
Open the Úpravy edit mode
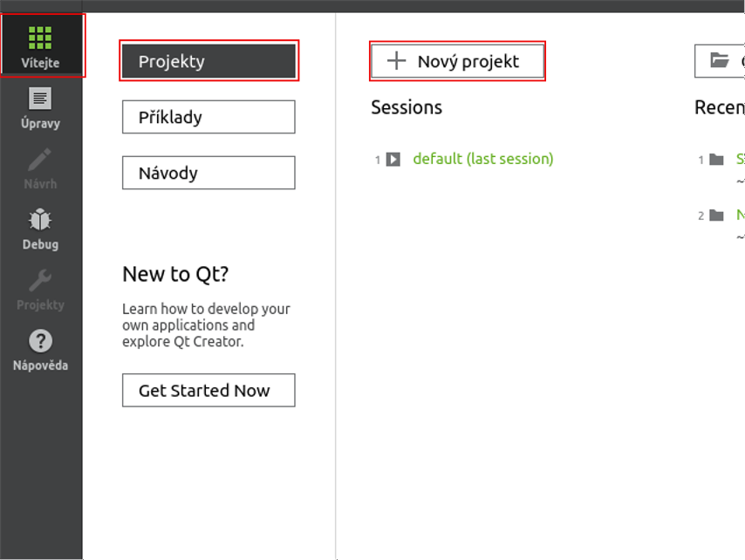(x=40, y=108)
